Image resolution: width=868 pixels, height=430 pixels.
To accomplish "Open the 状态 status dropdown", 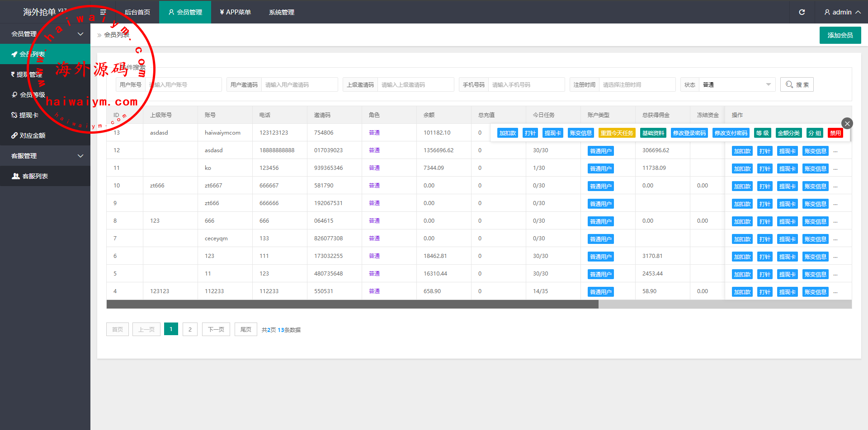I will coord(736,85).
